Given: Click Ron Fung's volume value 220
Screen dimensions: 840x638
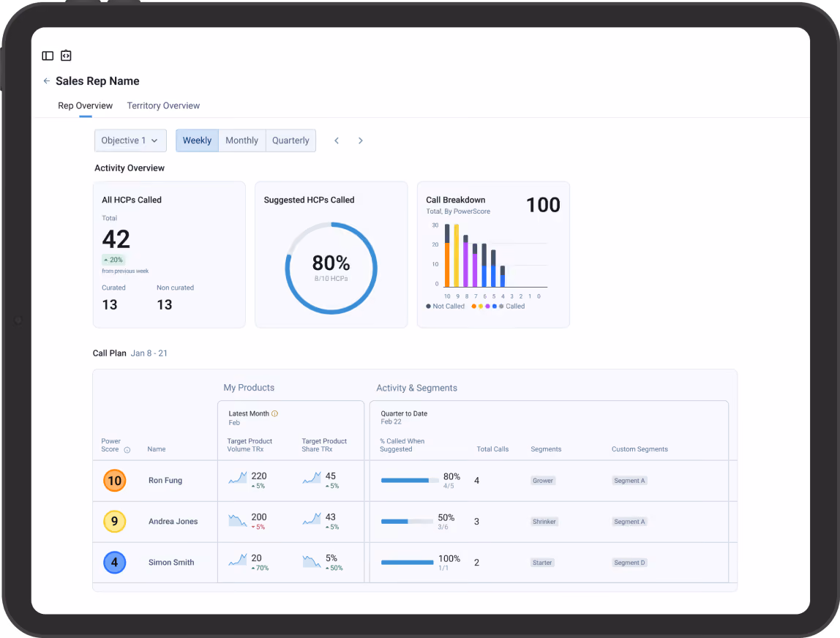Looking at the screenshot, I should point(259,476).
